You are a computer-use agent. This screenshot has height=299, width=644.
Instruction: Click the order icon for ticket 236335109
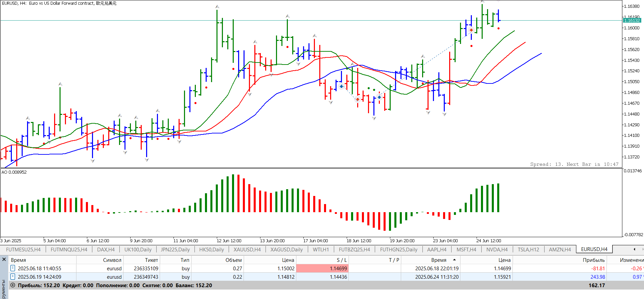click(13, 268)
